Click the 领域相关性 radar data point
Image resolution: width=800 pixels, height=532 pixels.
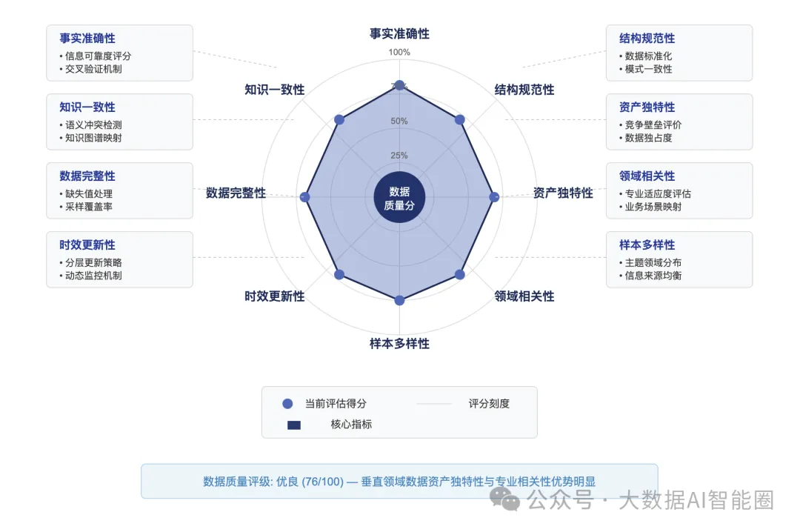460,275
